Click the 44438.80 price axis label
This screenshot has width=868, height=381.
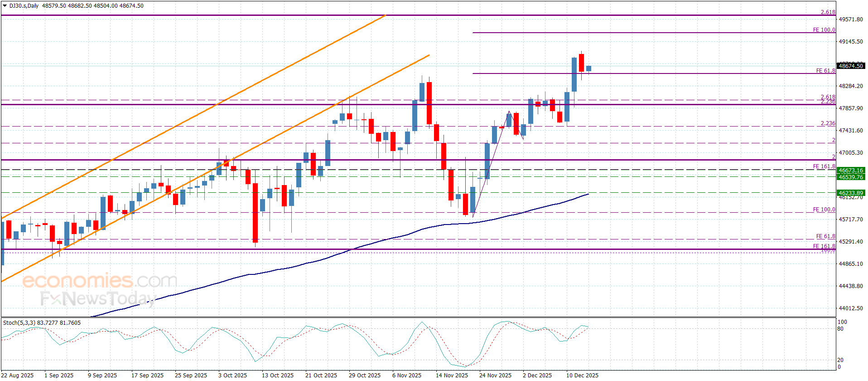[x=851, y=286]
